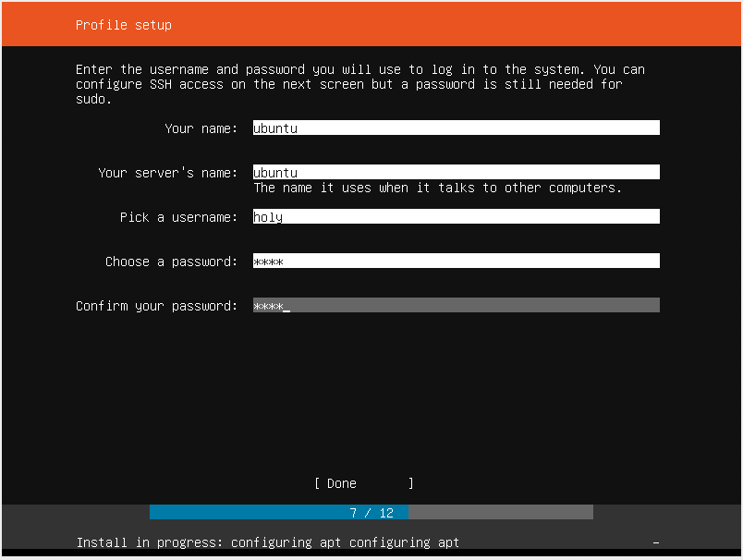The width and height of the screenshot is (743, 560).
Task: Click the 'Your name' input field
Action: (x=456, y=128)
